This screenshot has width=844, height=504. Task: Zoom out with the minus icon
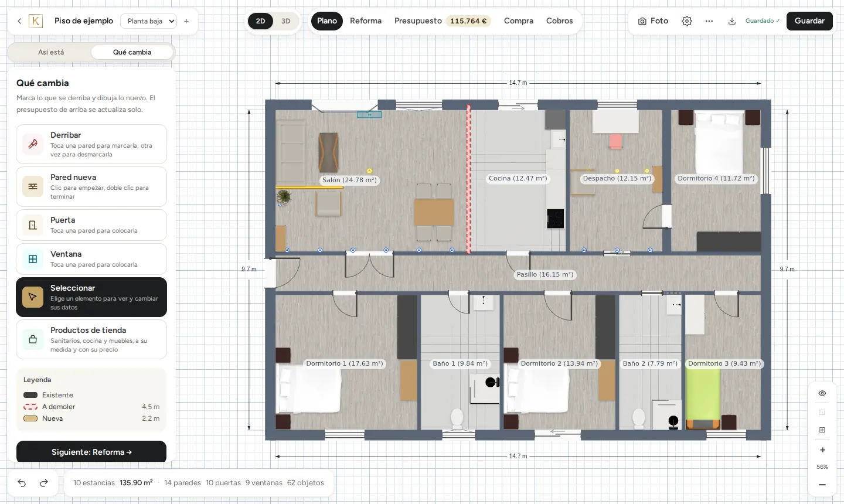click(822, 485)
